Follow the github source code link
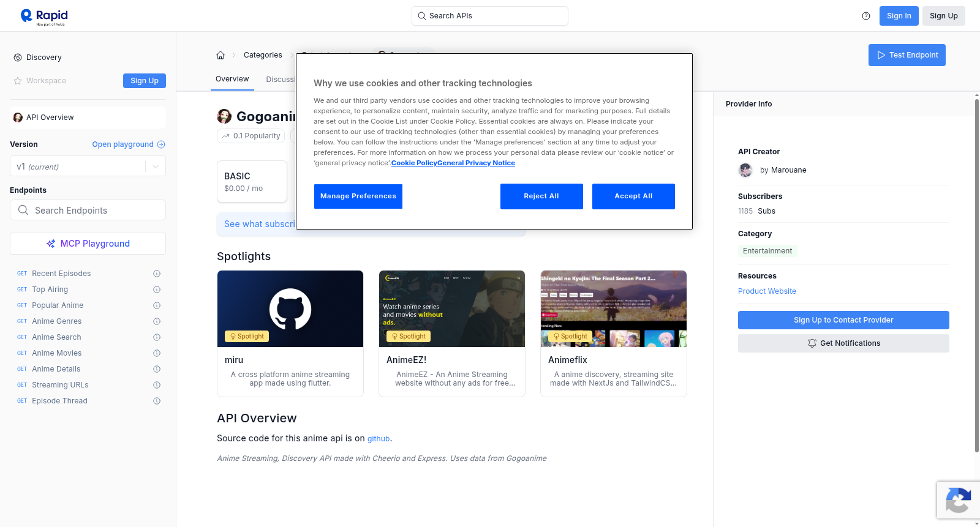 coord(379,439)
